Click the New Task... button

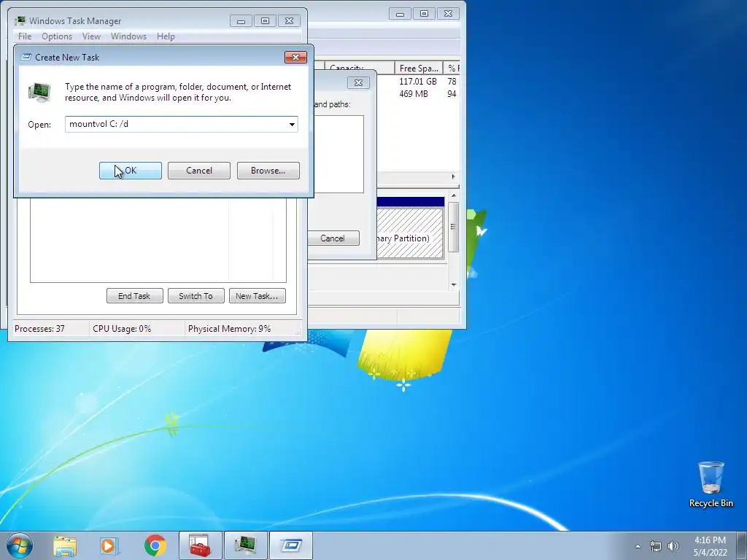pyautogui.click(x=257, y=296)
